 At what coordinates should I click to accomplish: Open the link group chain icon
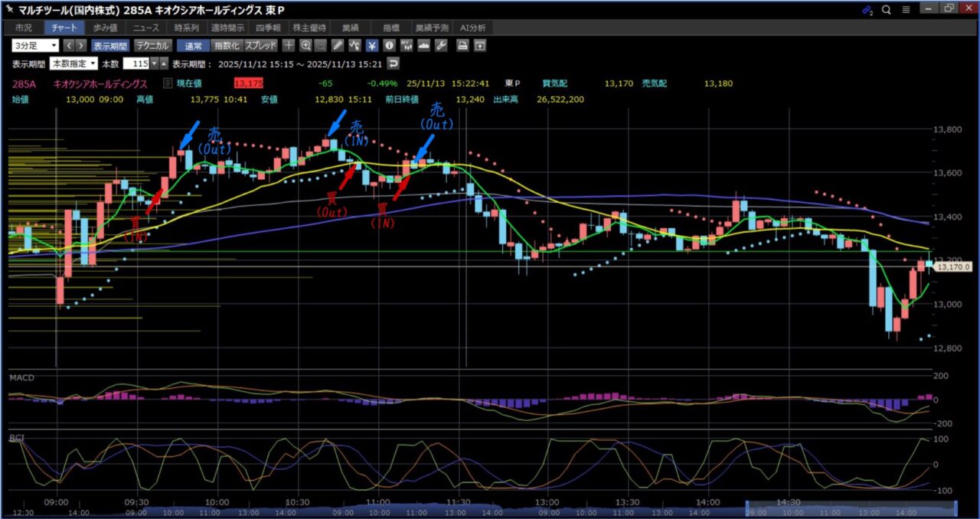coord(867,9)
